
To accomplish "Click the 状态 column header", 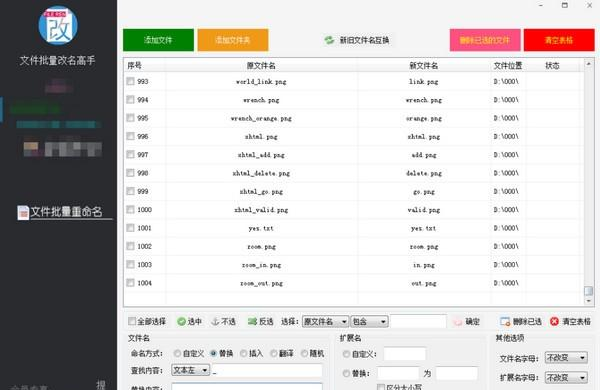I will [x=552, y=65].
